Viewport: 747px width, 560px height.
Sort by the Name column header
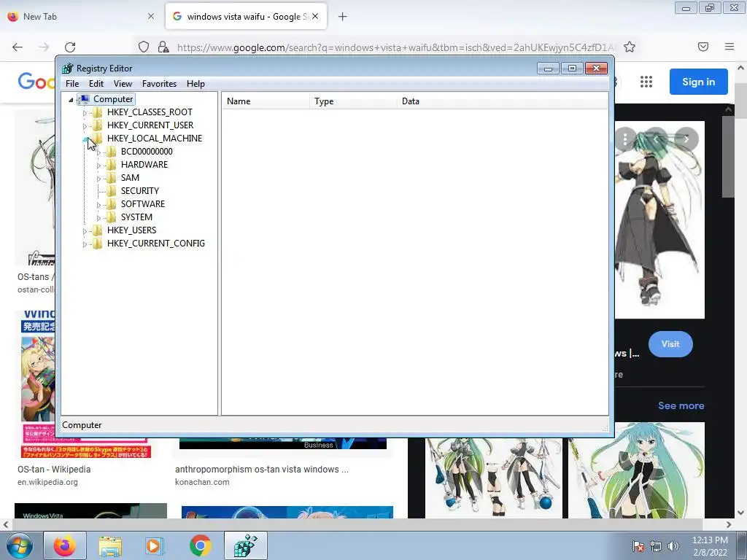266,101
